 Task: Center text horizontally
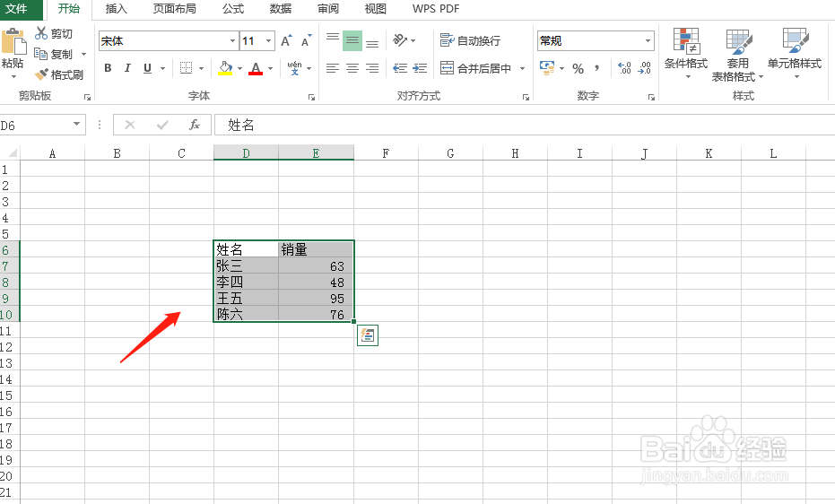352,68
